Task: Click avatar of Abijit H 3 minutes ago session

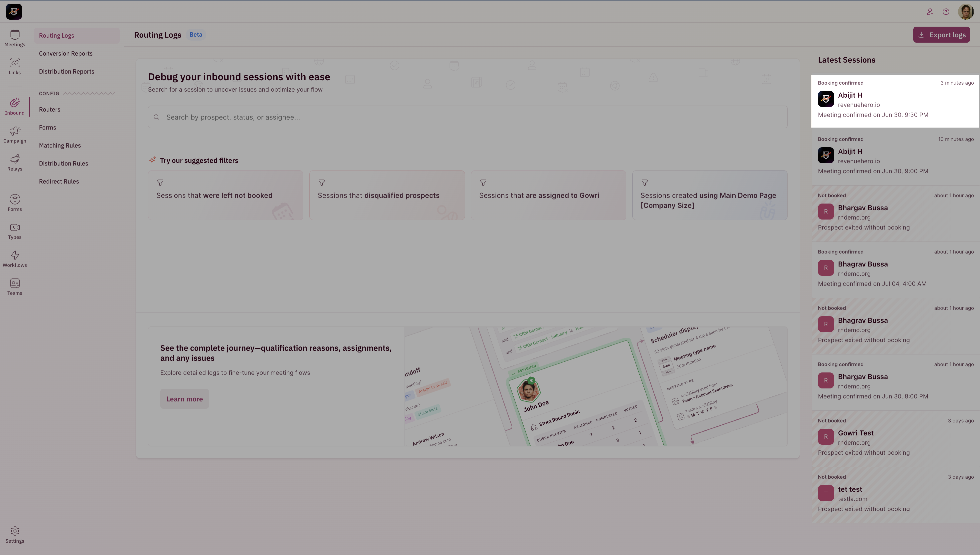Action: pyautogui.click(x=826, y=99)
